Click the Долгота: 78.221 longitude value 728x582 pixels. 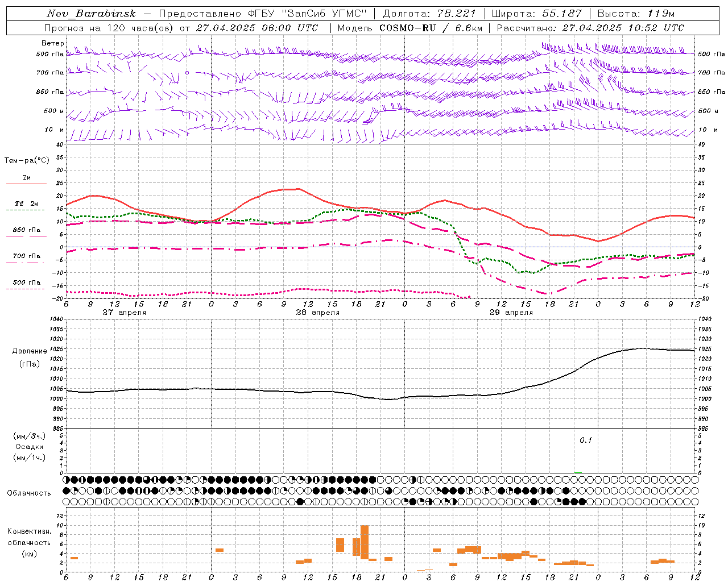click(x=429, y=14)
